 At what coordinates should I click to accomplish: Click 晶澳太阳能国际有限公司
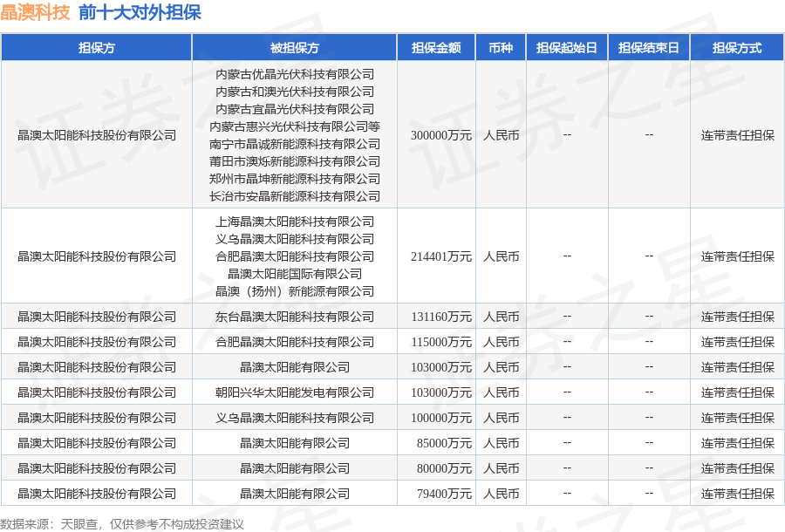pyautogui.click(x=295, y=274)
